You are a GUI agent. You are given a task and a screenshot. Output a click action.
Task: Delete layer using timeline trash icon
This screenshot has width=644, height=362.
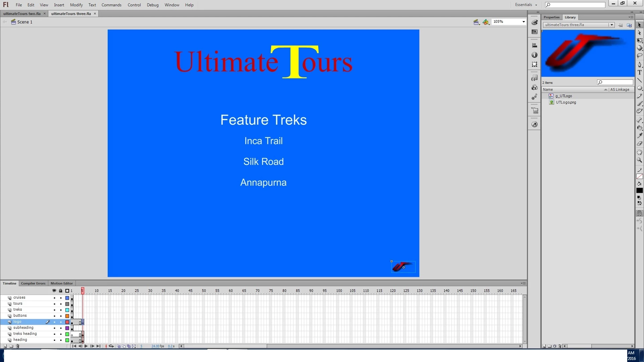[18, 346]
